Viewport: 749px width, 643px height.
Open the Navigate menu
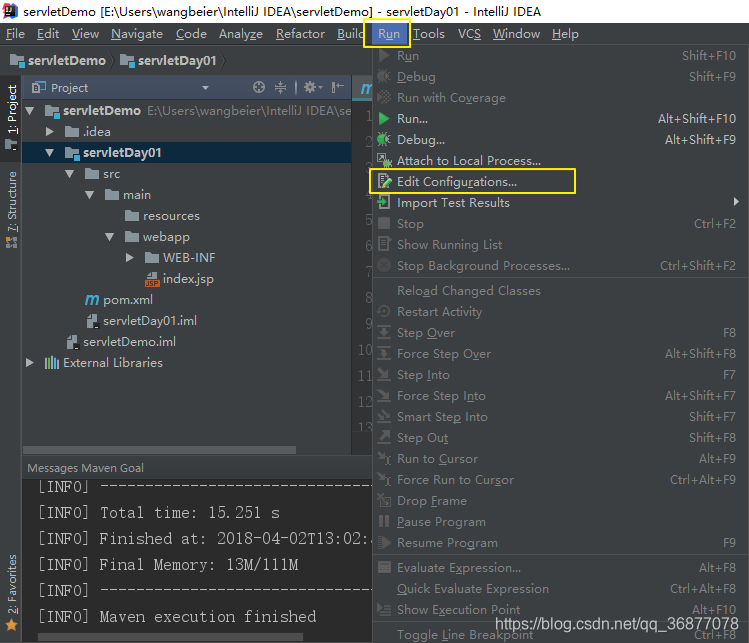(137, 34)
